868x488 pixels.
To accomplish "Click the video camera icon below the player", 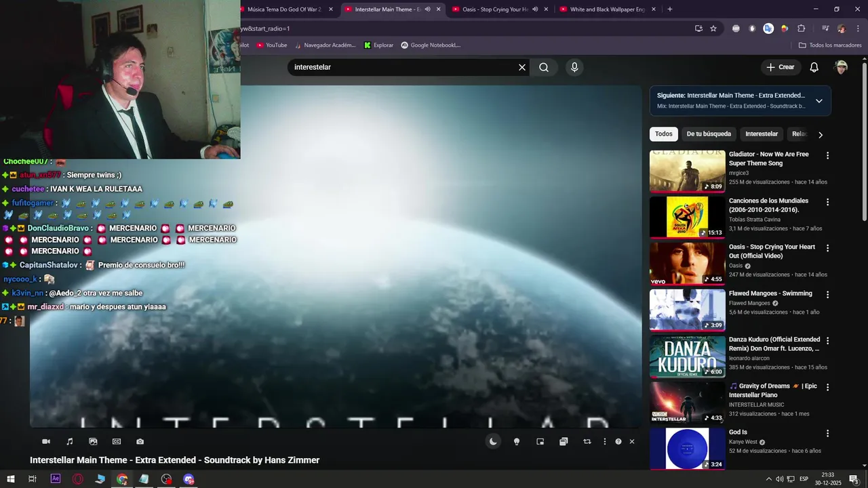I will [46, 441].
